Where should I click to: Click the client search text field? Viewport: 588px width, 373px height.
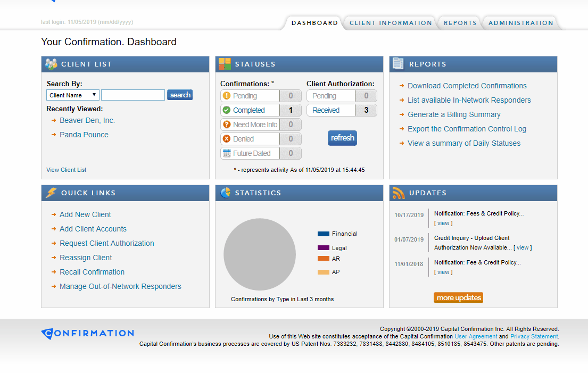pyautogui.click(x=133, y=95)
